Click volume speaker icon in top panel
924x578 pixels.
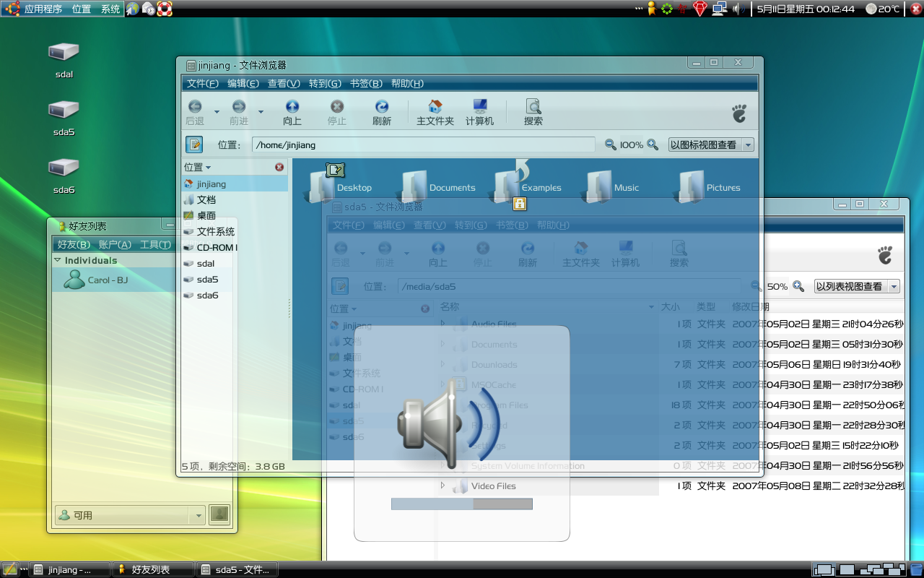[x=738, y=9]
